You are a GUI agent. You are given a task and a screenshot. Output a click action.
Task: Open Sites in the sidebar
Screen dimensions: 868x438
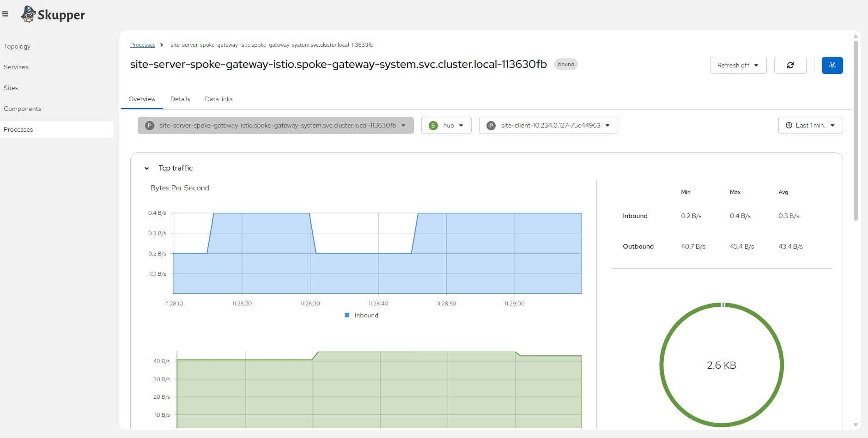tap(57, 88)
